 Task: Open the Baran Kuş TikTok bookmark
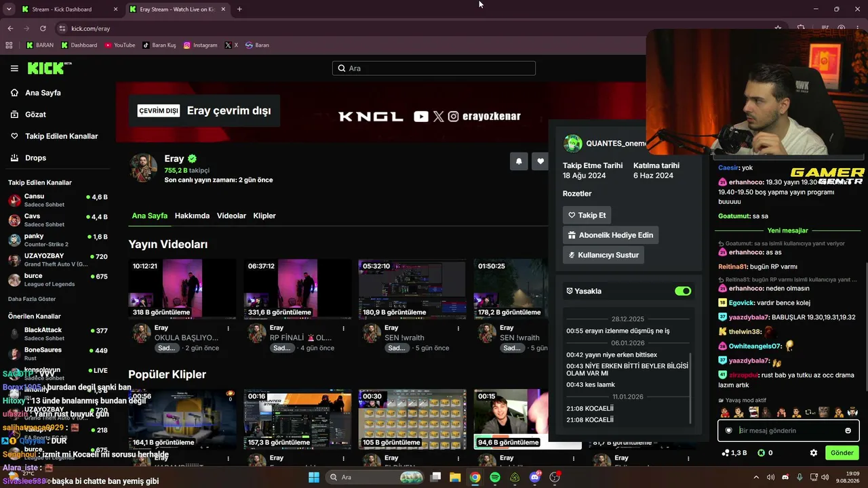pos(159,45)
